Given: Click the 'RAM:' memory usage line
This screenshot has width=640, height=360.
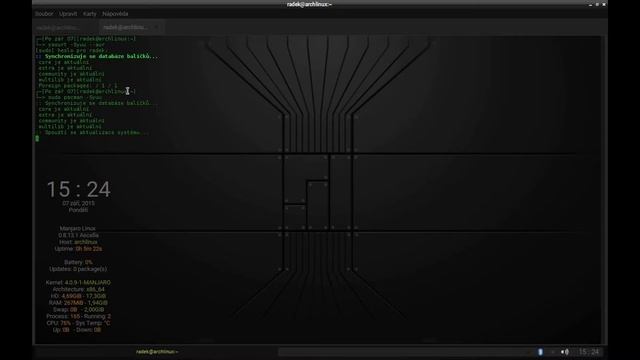Looking at the screenshot, I should coord(78,303).
